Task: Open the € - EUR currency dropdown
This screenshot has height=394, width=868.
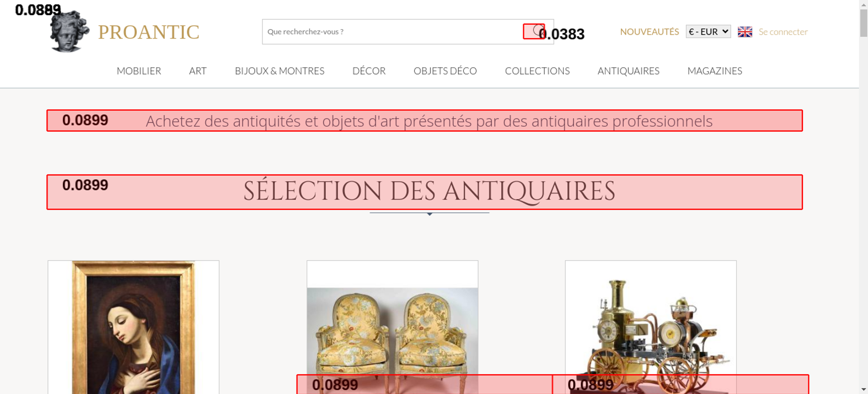Action: 708,32
